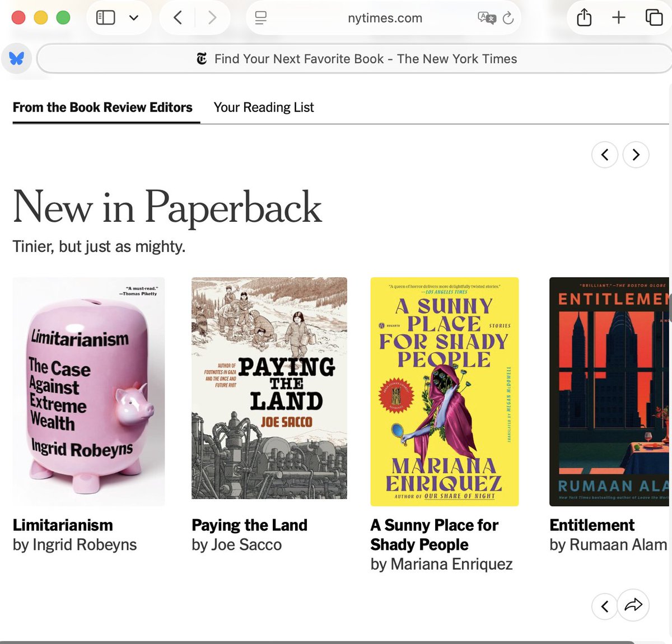Click the Paying the Land title link

pos(249,525)
